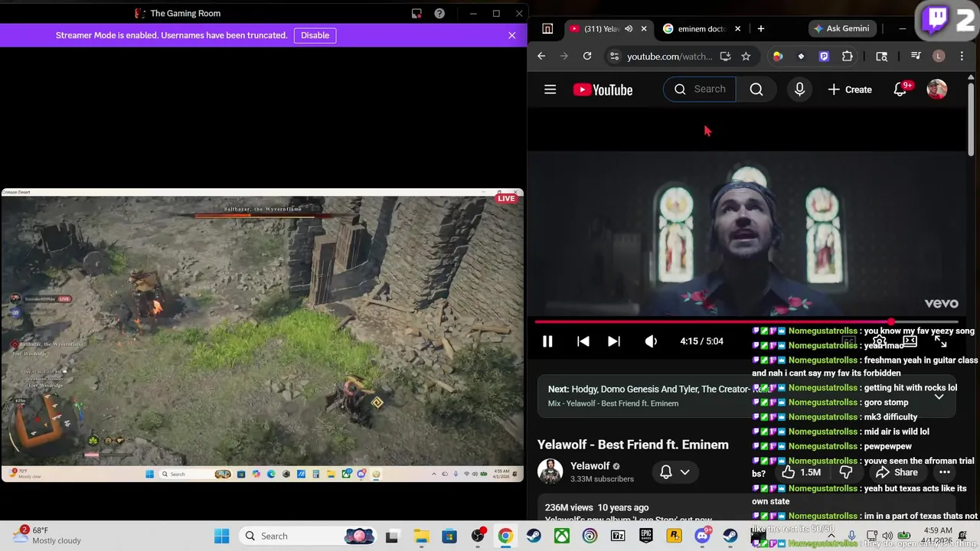The image size is (980, 551).
Task: Open YouTube player settings gear
Action: (879, 341)
